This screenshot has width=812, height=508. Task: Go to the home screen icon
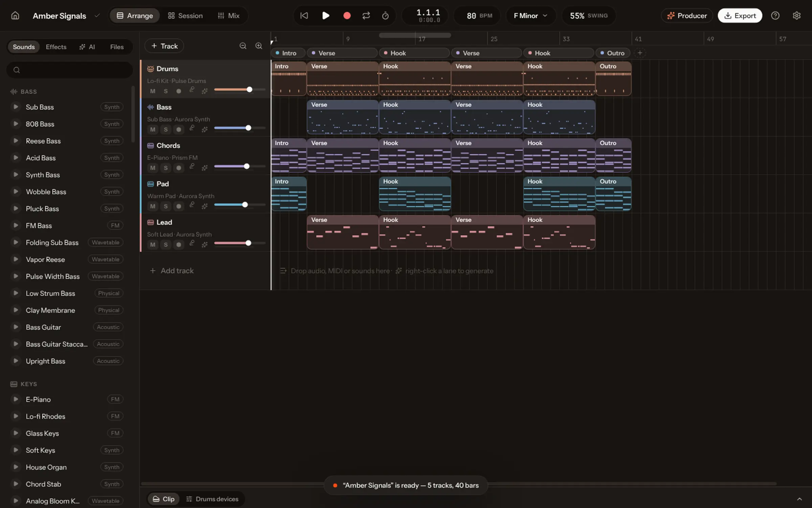tap(15, 16)
